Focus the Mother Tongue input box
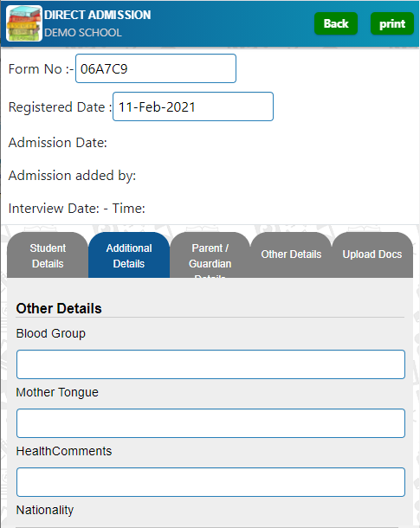This screenshot has width=420, height=528. (210, 423)
